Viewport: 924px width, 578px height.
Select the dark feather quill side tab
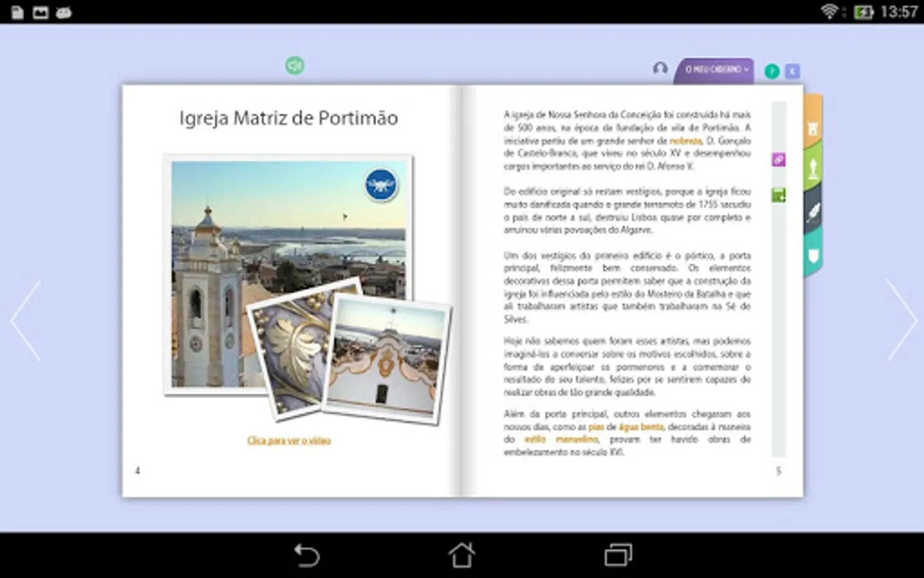click(813, 212)
